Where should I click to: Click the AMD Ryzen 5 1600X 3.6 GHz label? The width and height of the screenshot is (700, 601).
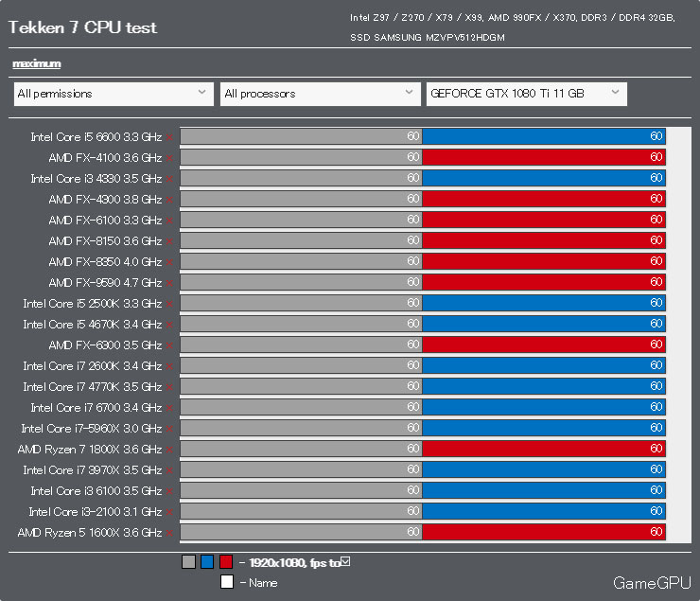coord(90,533)
